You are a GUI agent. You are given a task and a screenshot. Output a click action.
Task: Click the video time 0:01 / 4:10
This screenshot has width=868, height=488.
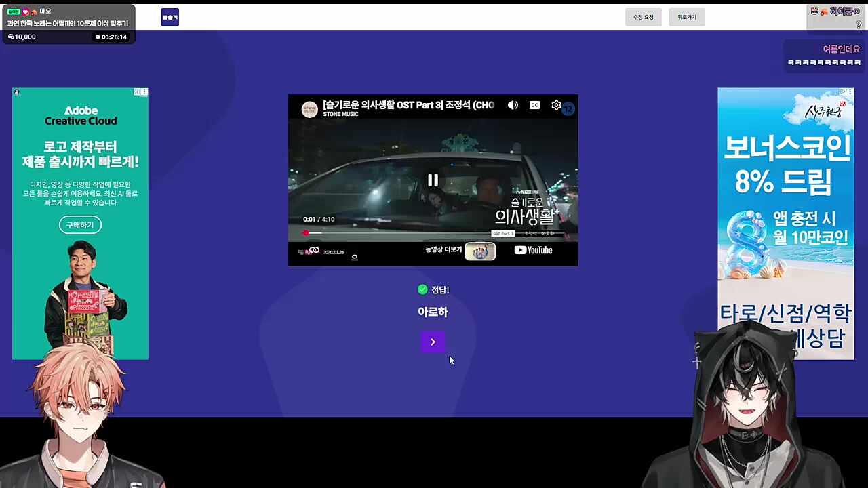click(x=319, y=219)
